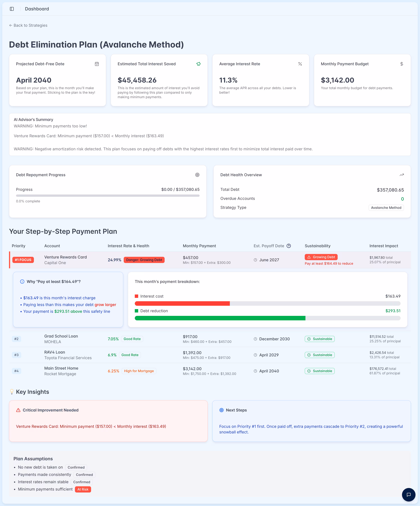
Task: Click clock icon beside June 2027
Action: point(255,260)
